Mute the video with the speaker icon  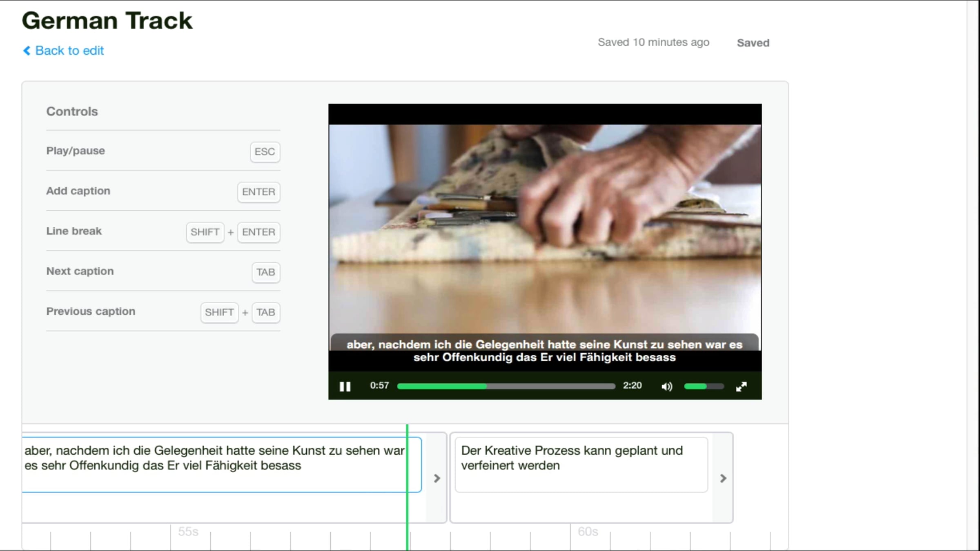[x=666, y=386]
